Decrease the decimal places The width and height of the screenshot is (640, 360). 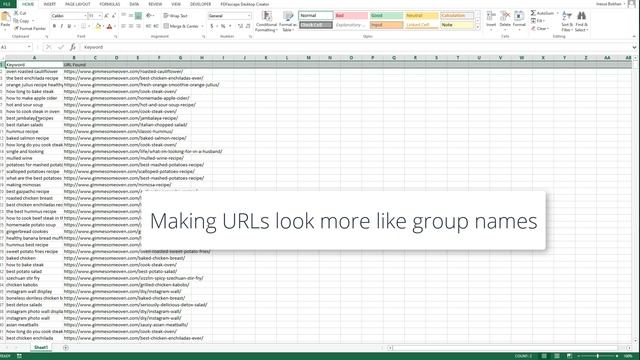pyautogui.click(x=248, y=26)
